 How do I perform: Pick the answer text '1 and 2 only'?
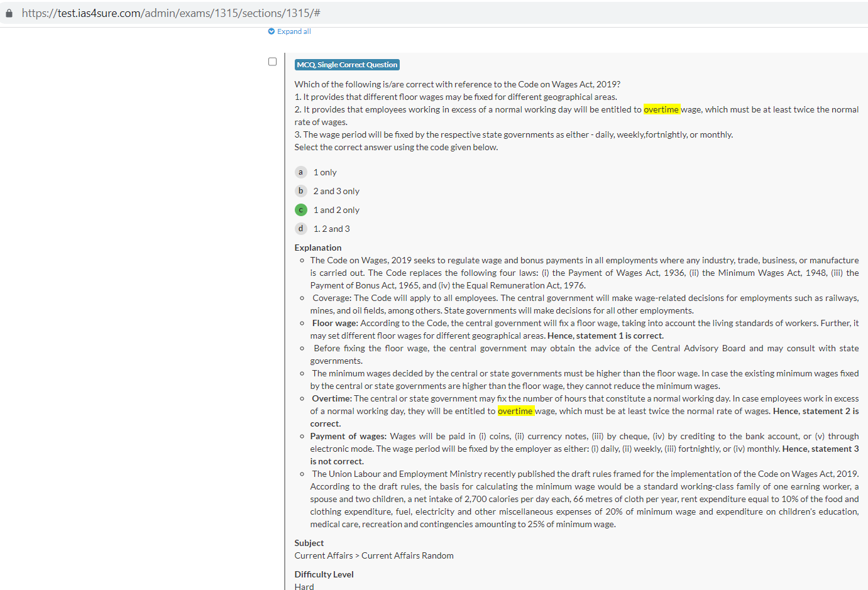[336, 210]
